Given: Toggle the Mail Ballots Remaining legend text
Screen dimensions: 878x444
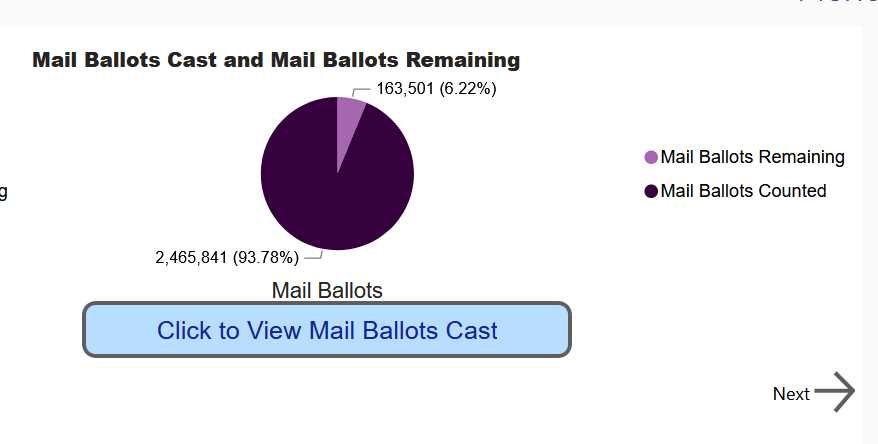Looking at the screenshot, I should coord(753,157).
